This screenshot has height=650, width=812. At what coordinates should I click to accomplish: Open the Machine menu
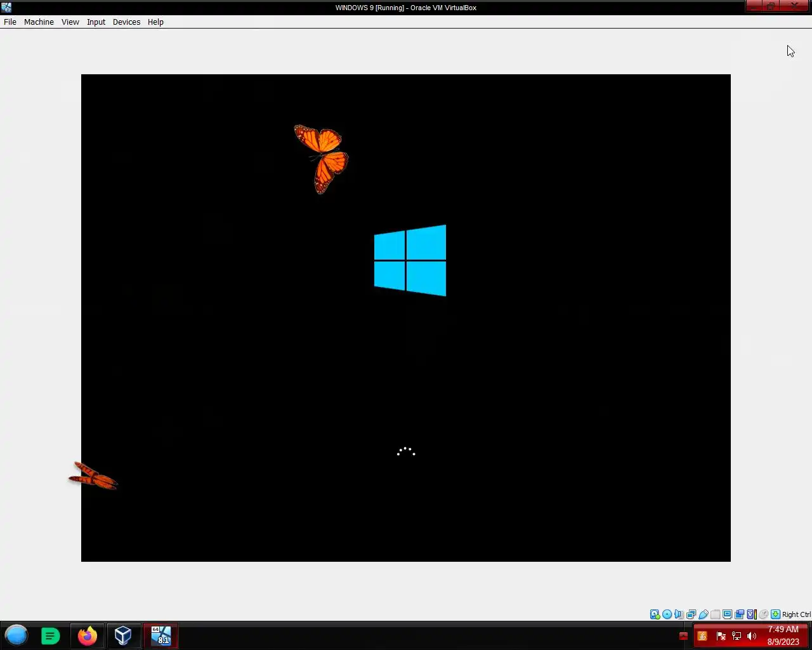click(39, 22)
